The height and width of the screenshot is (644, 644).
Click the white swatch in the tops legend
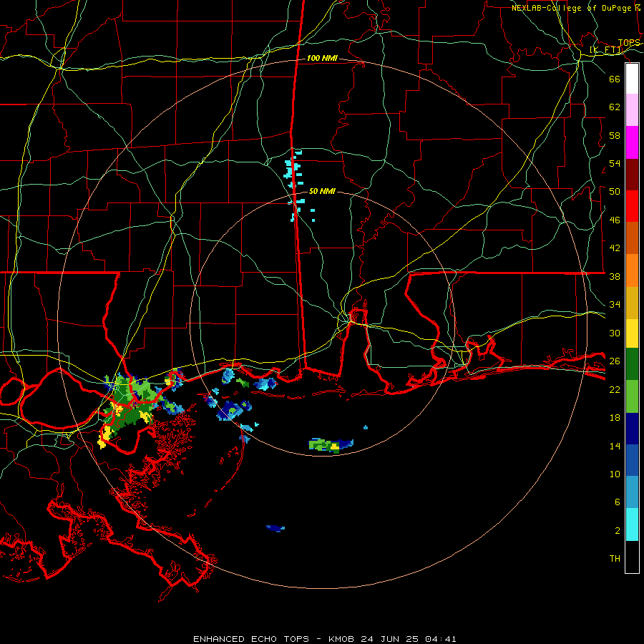pos(632,79)
